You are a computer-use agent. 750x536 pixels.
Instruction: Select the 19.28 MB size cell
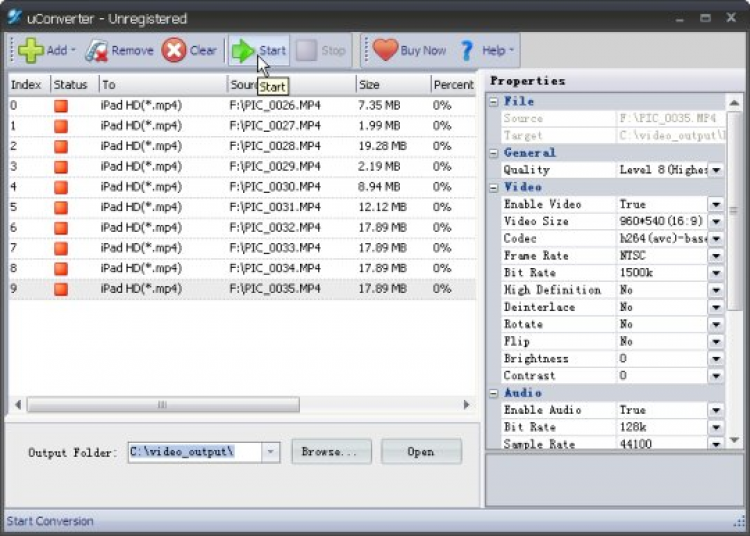[382, 146]
